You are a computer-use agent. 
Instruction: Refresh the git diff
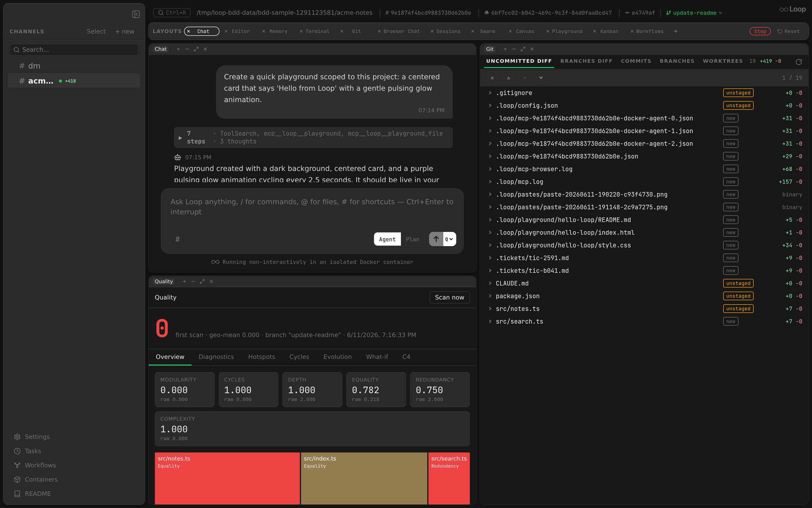pos(799,62)
